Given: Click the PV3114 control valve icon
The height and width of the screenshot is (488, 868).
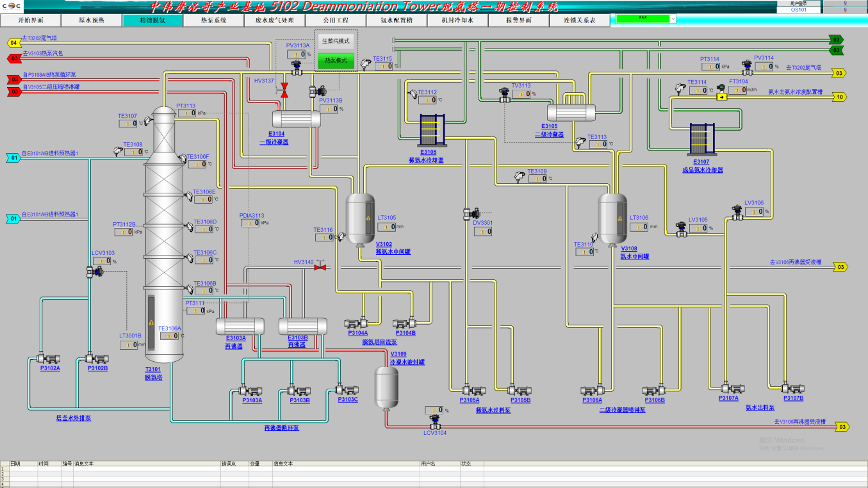Looking at the screenshot, I should pos(747,69).
